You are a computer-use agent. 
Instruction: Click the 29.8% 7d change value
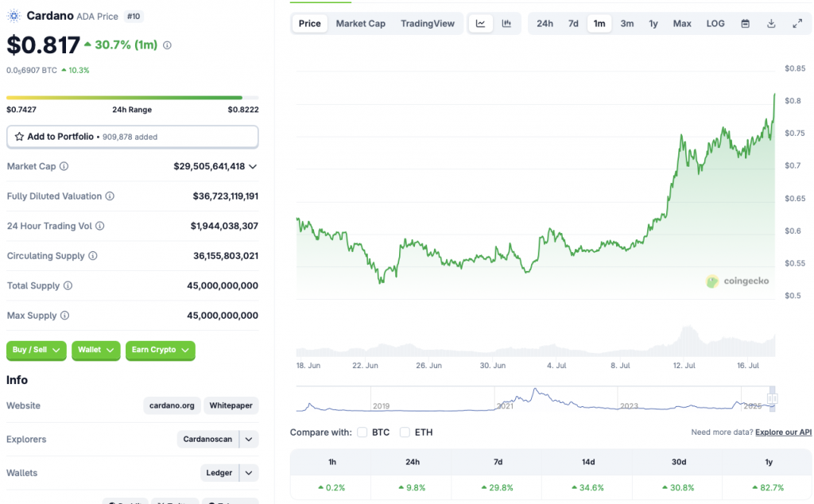(x=498, y=487)
